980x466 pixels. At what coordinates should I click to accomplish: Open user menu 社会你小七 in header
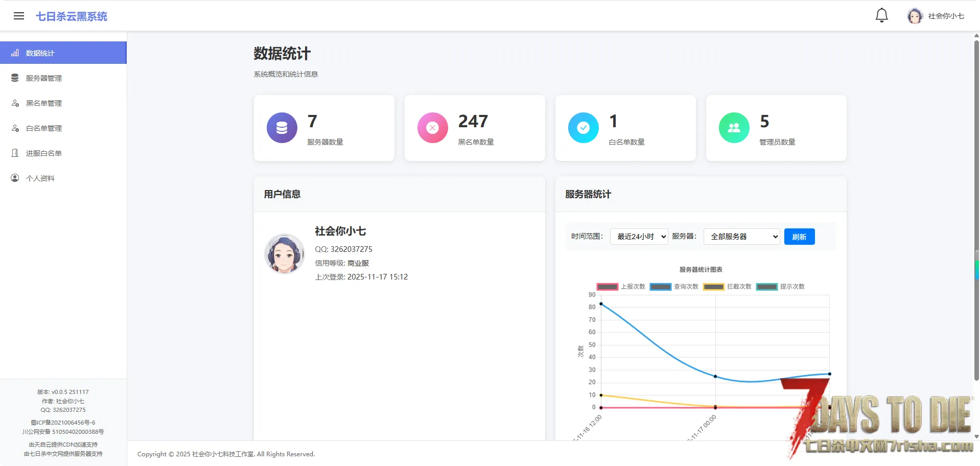pyautogui.click(x=946, y=16)
